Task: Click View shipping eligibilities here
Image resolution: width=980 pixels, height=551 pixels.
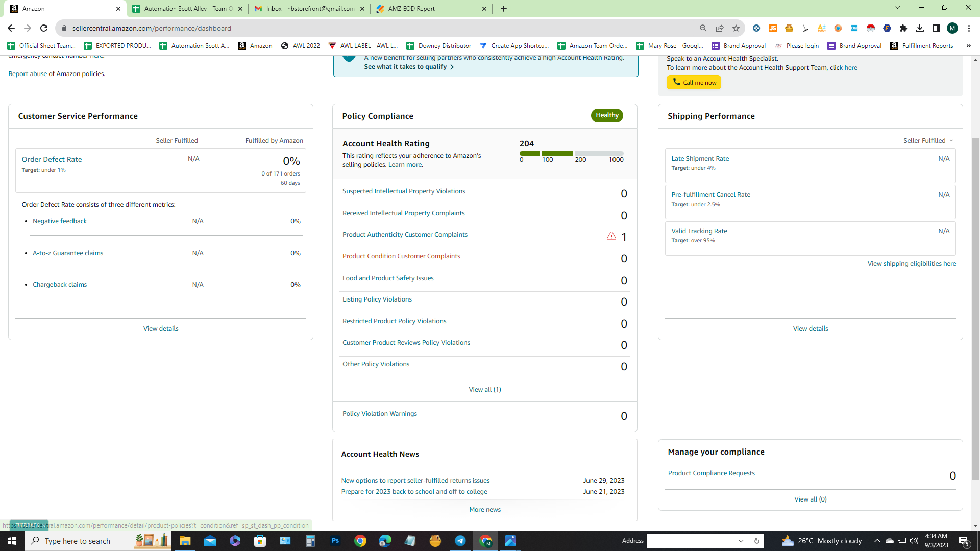Action: pyautogui.click(x=912, y=264)
